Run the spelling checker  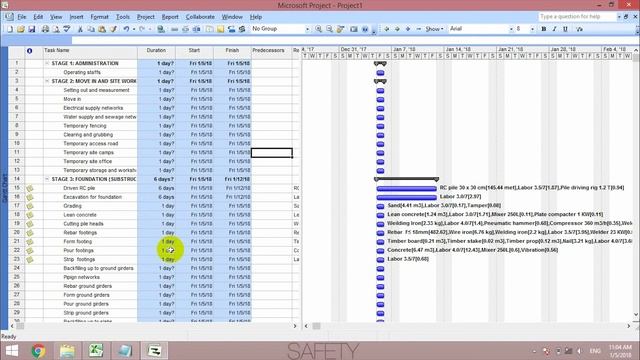[x=67, y=29]
